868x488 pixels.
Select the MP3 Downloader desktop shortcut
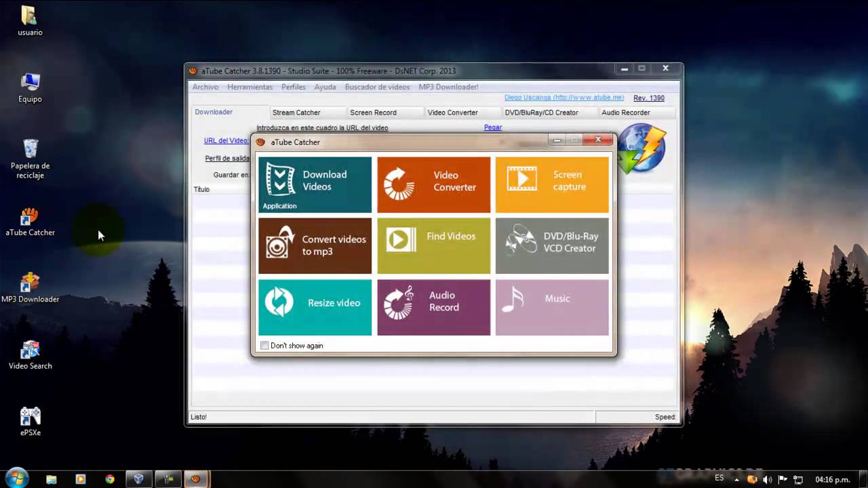[30, 289]
